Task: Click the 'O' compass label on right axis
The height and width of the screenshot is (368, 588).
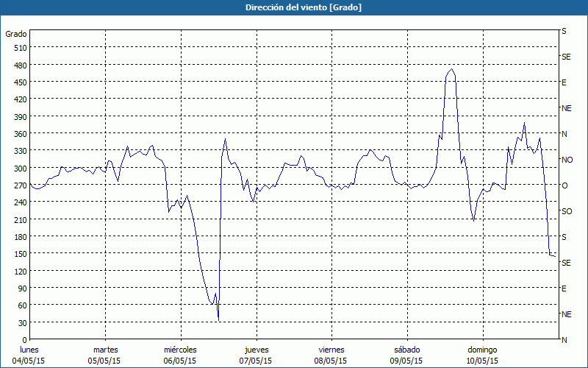Action: 564,185
